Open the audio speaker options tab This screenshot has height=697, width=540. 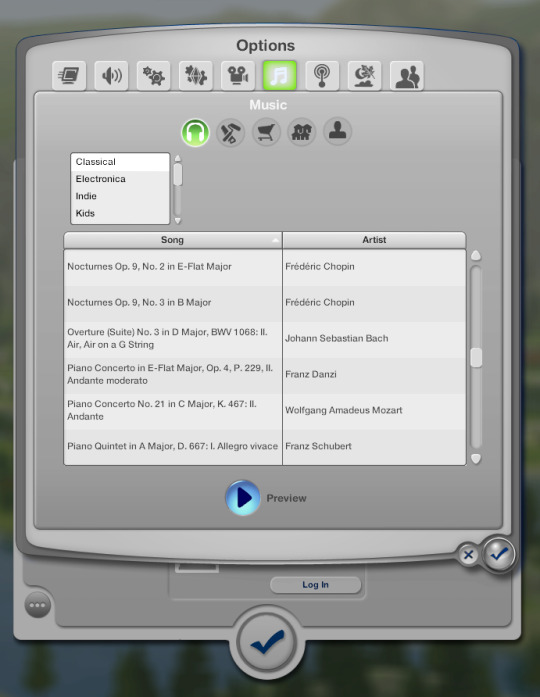click(x=111, y=76)
